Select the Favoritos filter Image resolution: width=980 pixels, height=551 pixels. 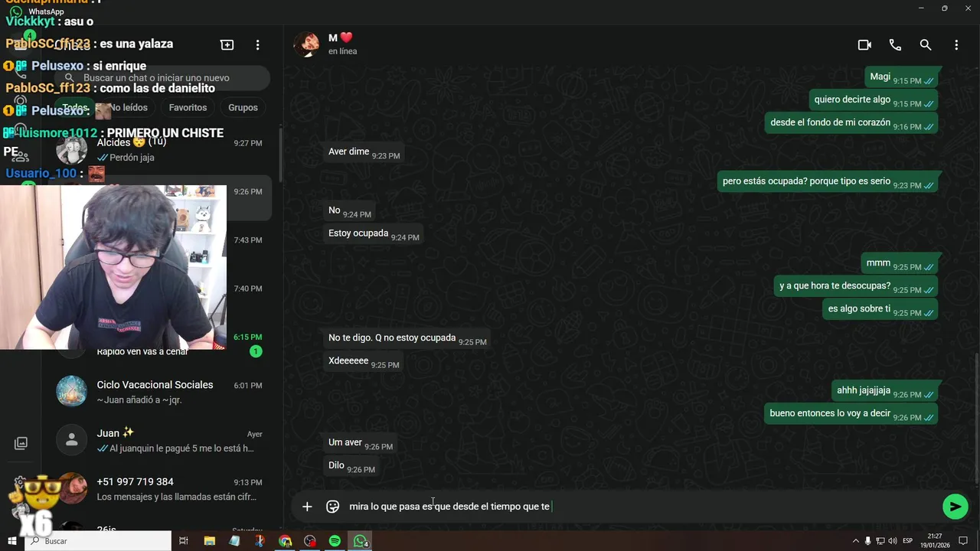pos(188,108)
